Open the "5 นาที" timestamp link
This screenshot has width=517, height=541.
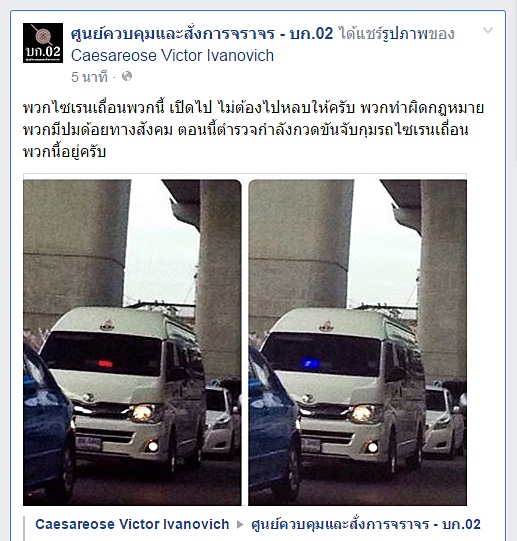[x=89, y=77]
